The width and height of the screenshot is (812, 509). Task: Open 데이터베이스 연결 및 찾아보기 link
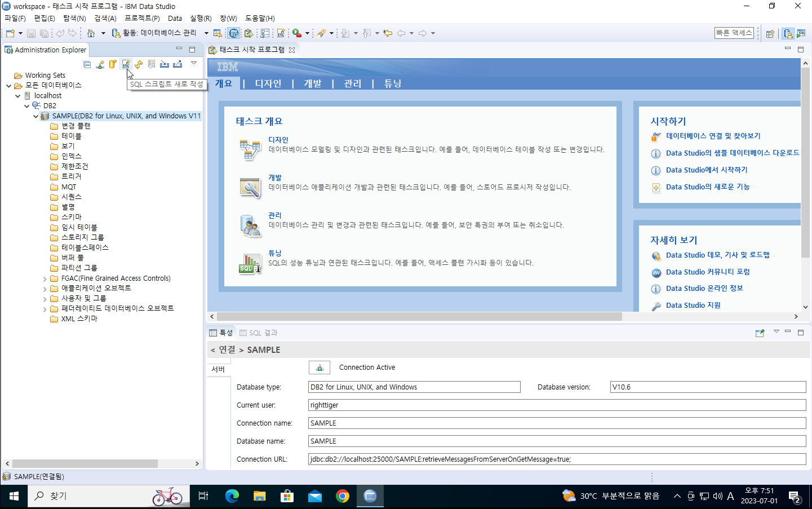pos(713,136)
